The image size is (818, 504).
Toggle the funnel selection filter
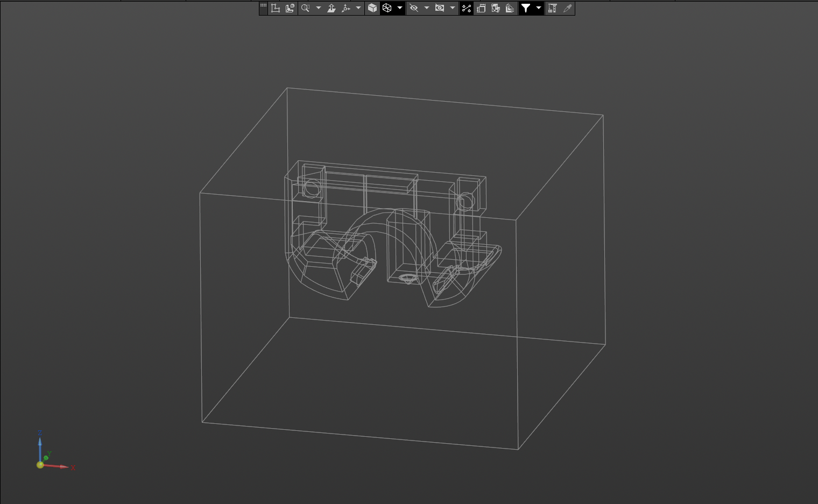click(x=526, y=8)
